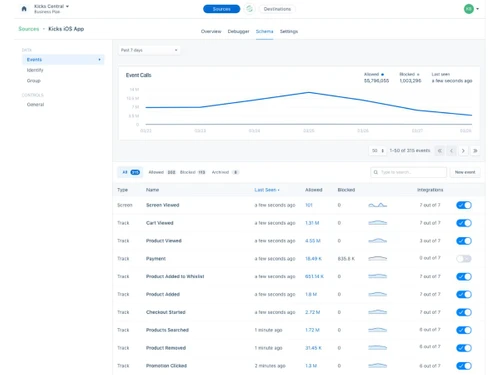The image size is (500, 375).
Task: Disable the Products Searched event toggle
Action: (464, 330)
